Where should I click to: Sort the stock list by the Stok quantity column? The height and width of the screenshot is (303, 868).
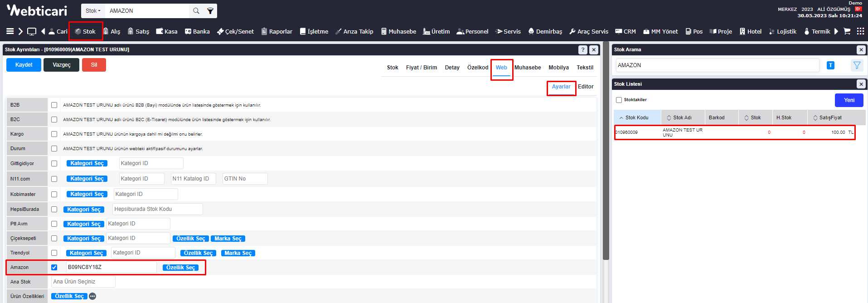click(756, 117)
